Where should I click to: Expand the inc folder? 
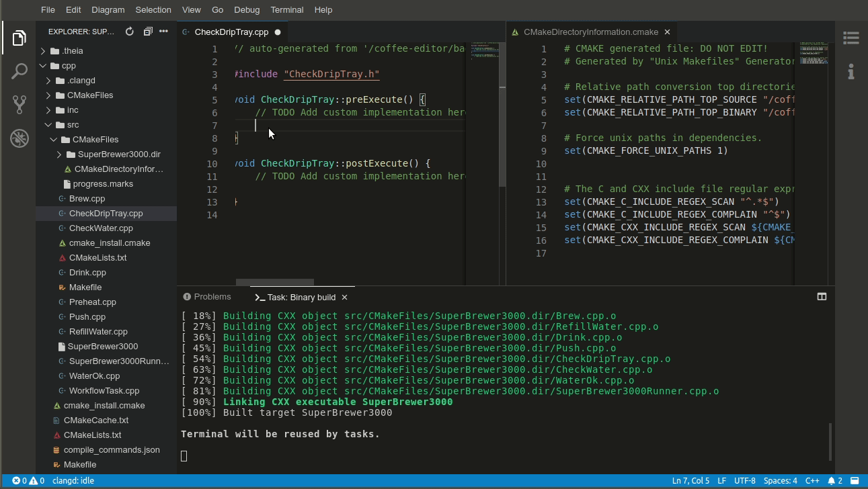(x=48, y=110)
